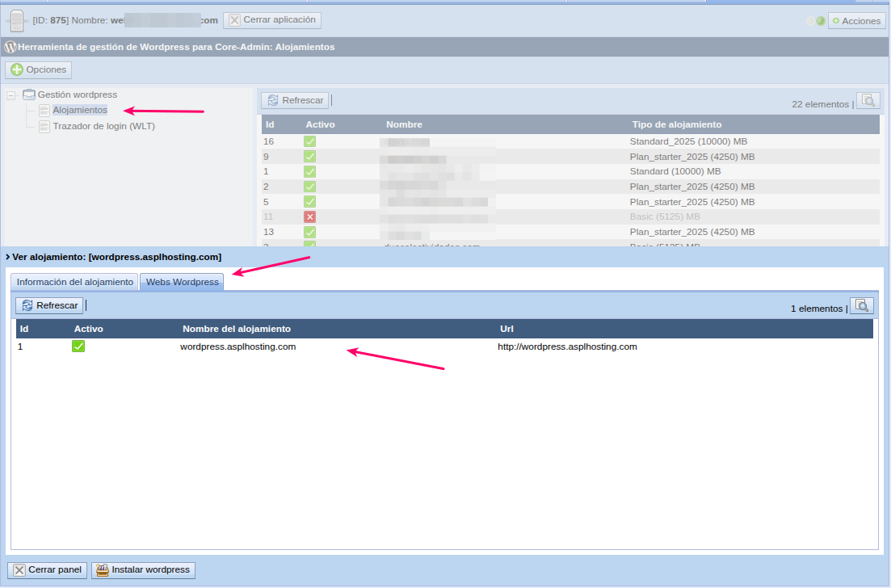Switch to the Información del alojamiento tab
Screen dimensions: 891x588
pos(74,282)
